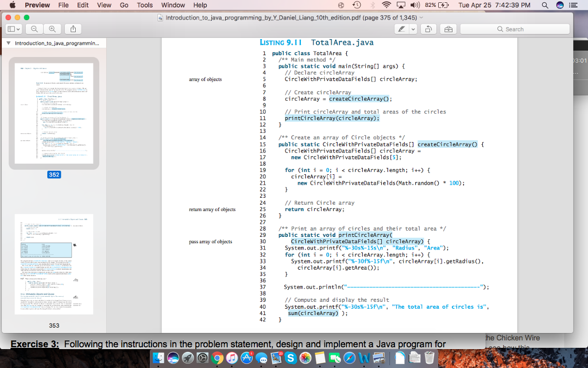The height and width of the screenshot is (368, 588).
Task: Open Spotlight search from the menu bar
Action: pyautogui.click(x=546, y=5)
